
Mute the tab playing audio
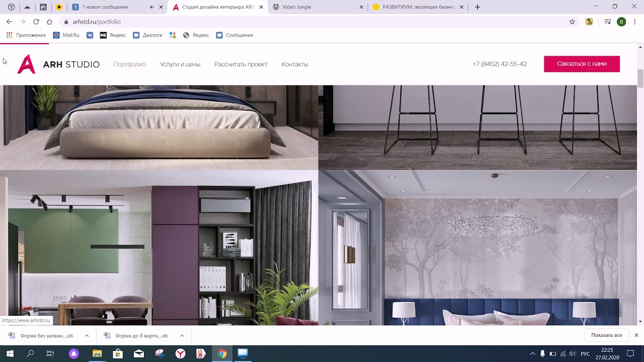coord(152,7)
